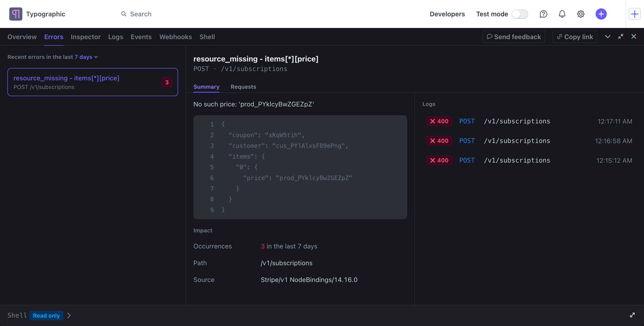Click the far-right plus panel icon
The width and height of the screenshot is (644, 326).
pos(634,14)
